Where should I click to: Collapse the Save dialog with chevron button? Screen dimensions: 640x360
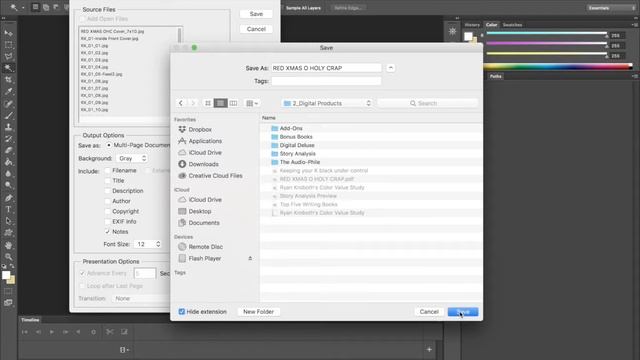391,68
